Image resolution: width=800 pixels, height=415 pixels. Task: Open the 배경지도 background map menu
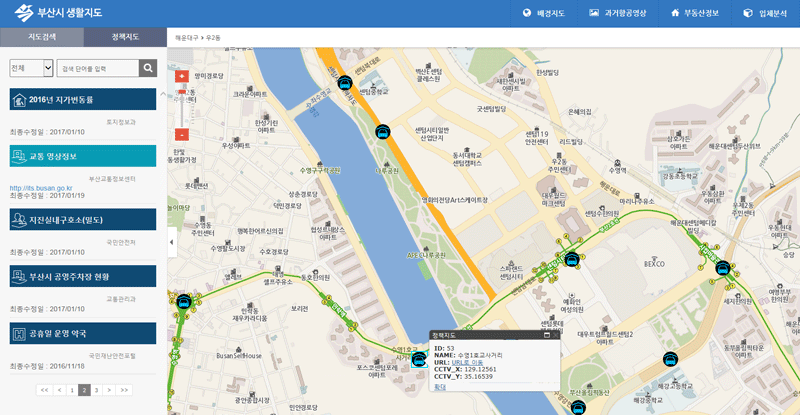543,14
